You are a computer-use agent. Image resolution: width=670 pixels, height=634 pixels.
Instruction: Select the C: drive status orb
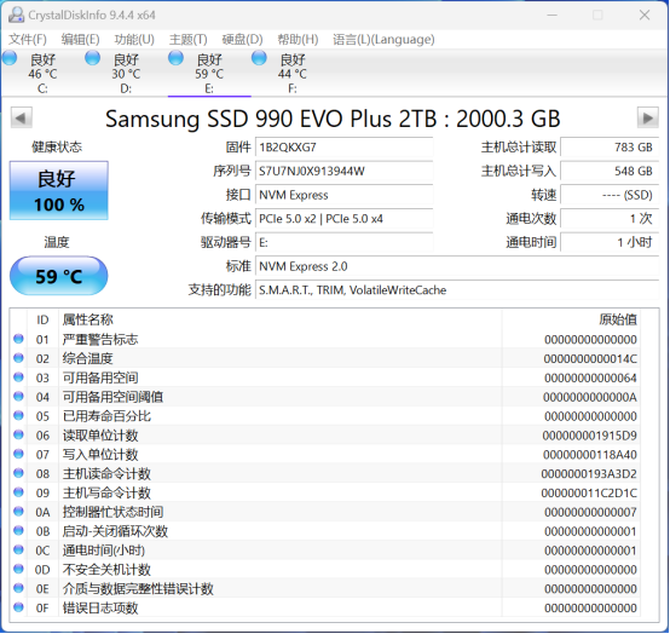pos(10,59)
